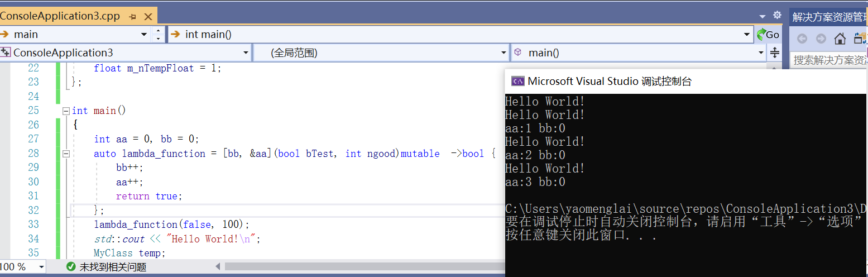The height and width of the screenshot is (277, 868).
Task: Open the main() member dropdown
Action: [x=761, y=53]
